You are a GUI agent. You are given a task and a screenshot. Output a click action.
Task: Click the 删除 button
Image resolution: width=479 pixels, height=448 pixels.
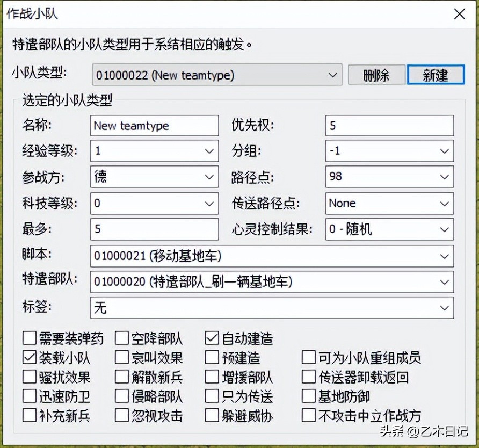[x=376, y=75]
